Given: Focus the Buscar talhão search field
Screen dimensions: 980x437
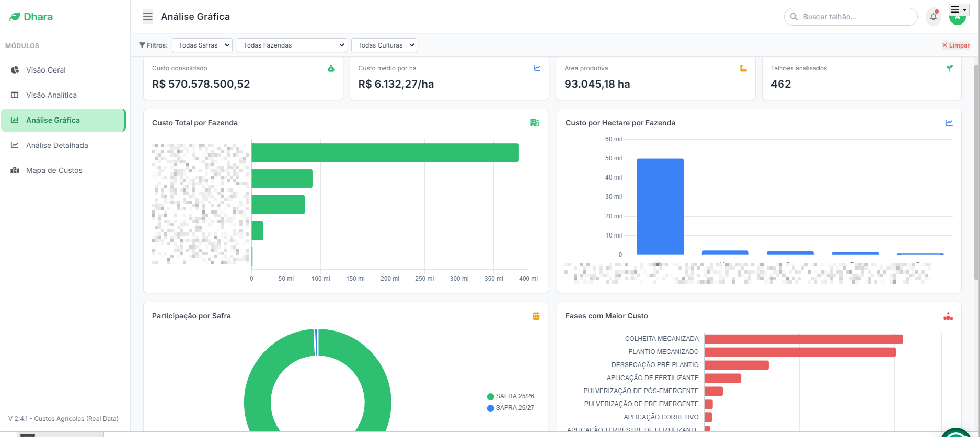Looking at the screenshot, I should [x=851, y=17].
